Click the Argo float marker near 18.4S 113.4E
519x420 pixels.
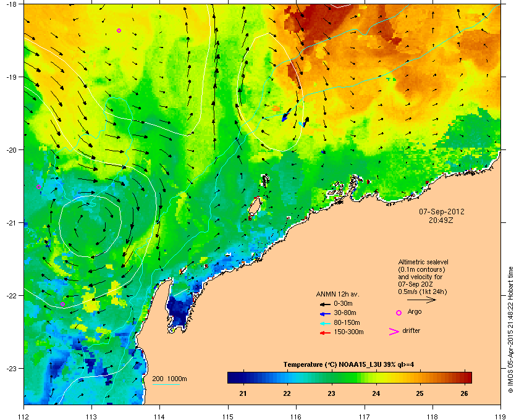point(119,30)
